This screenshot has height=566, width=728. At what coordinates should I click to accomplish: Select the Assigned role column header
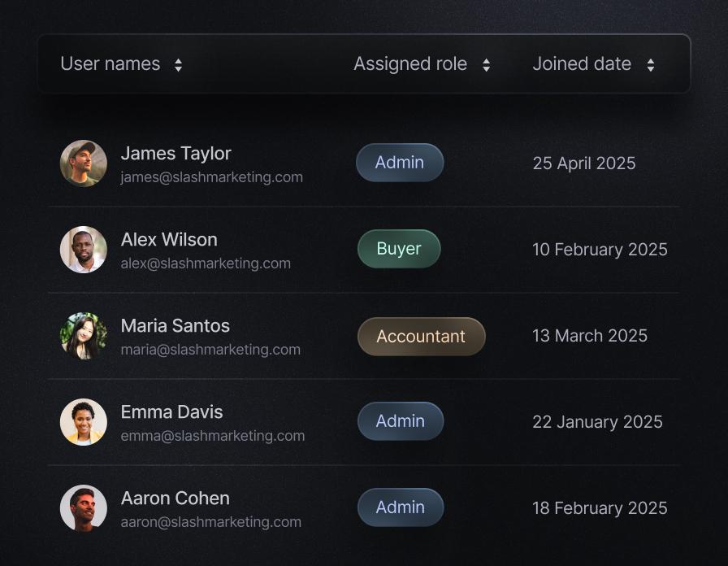point(410,64)
